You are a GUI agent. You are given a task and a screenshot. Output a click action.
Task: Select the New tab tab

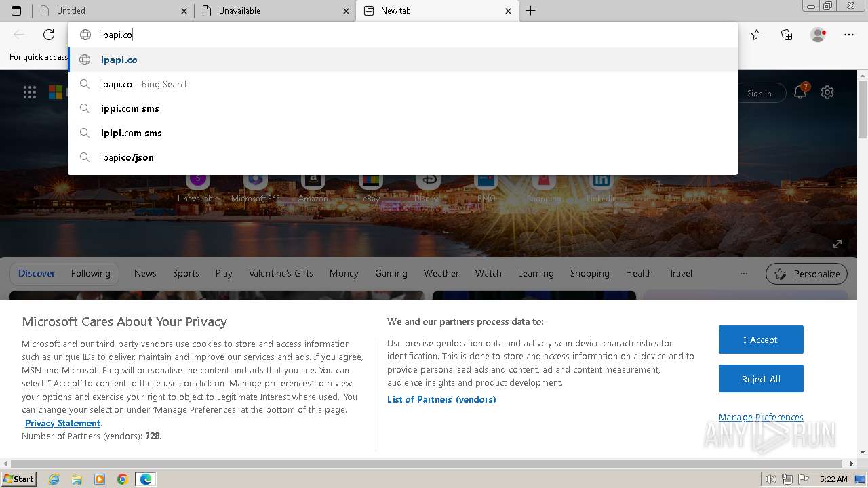437,11
